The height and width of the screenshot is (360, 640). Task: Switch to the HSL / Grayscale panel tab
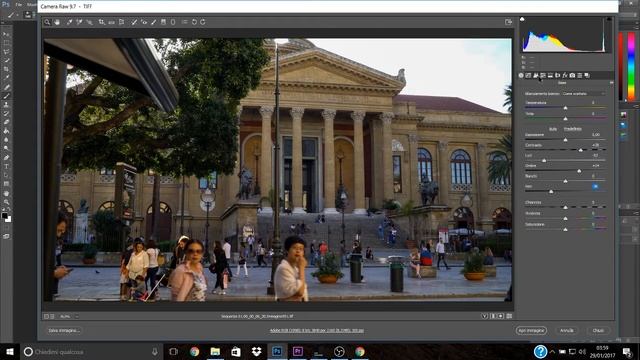(x=543, y=76)
